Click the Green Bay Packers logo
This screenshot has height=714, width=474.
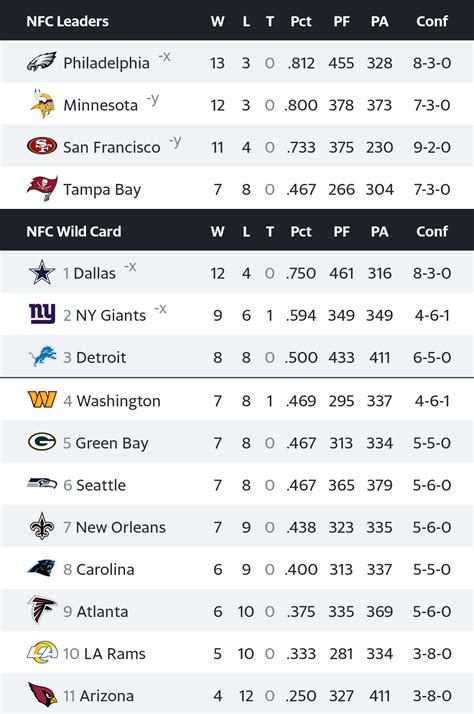pyautogui.click(x=42, y=442)
